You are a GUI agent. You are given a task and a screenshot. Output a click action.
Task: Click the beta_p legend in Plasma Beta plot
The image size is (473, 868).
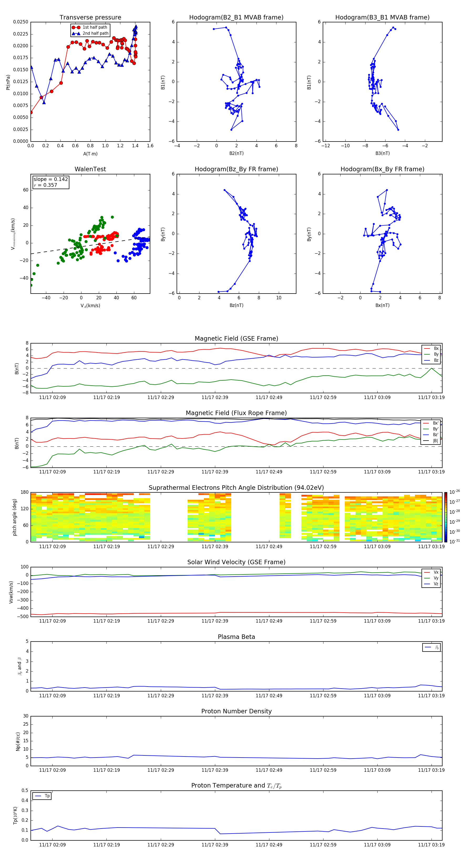[431, 647]
